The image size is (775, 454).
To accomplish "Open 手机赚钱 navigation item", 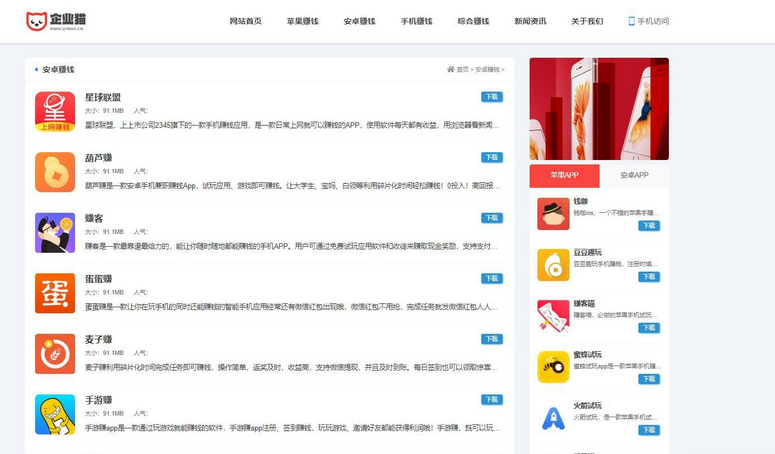I will click(416, 21).
